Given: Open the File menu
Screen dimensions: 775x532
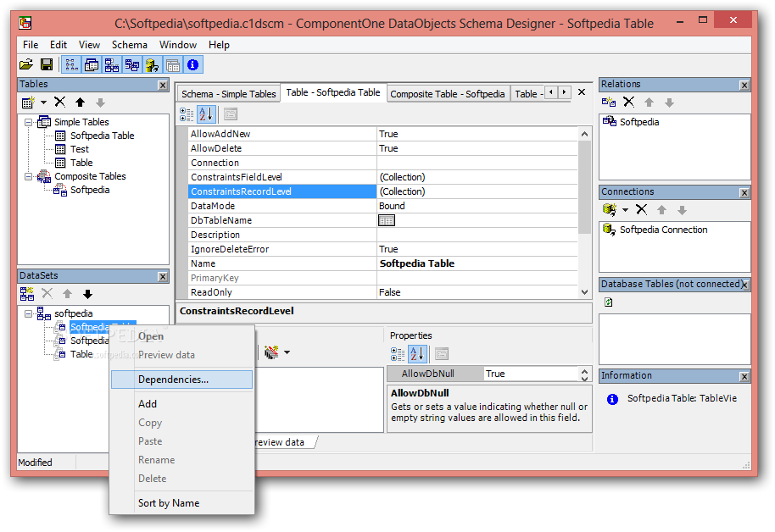Looking at the screenshot, I should point(31,45).
